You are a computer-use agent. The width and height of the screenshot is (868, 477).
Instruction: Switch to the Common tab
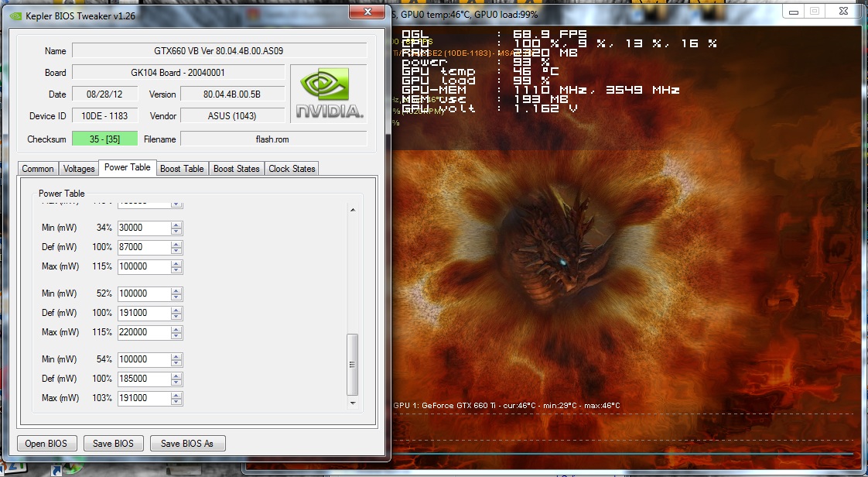pos(38,168)
